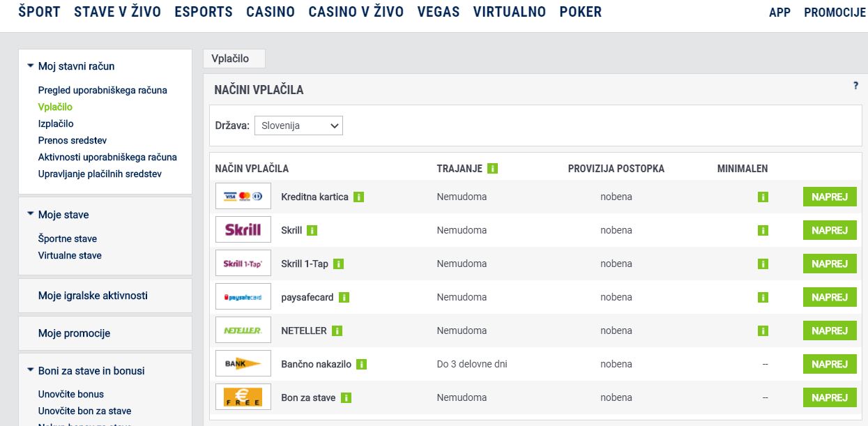Click the Bon za stave euro logo
The image size is (868, 426).
click(x=243, y=397)
